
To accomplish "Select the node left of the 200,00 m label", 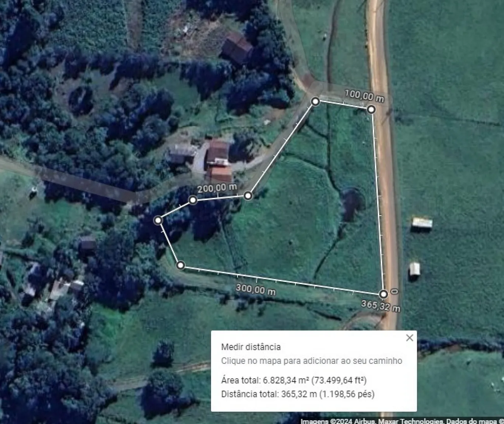I will [193, 200].
